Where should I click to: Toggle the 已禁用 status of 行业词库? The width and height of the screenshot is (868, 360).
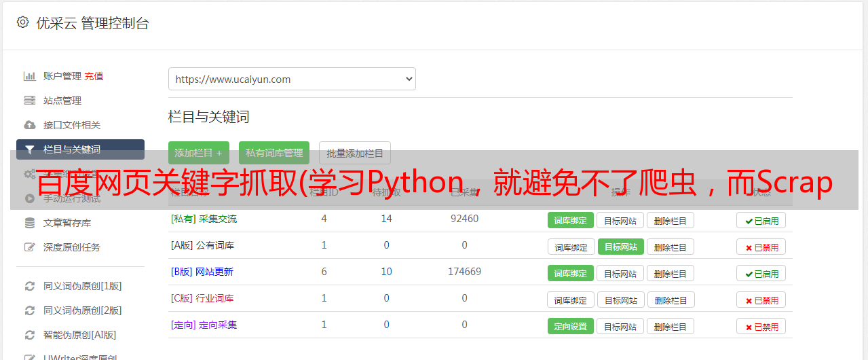tap(761, 300)
